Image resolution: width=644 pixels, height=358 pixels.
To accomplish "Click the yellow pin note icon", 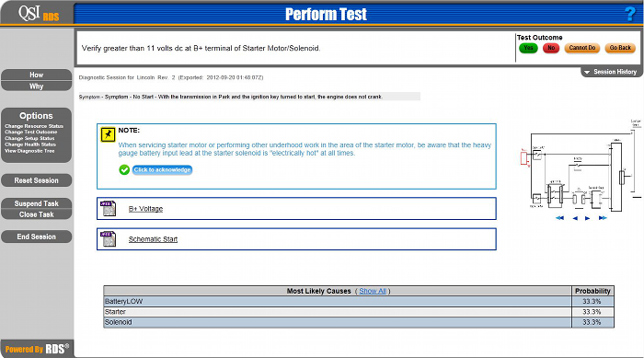I will click(108, 134).
